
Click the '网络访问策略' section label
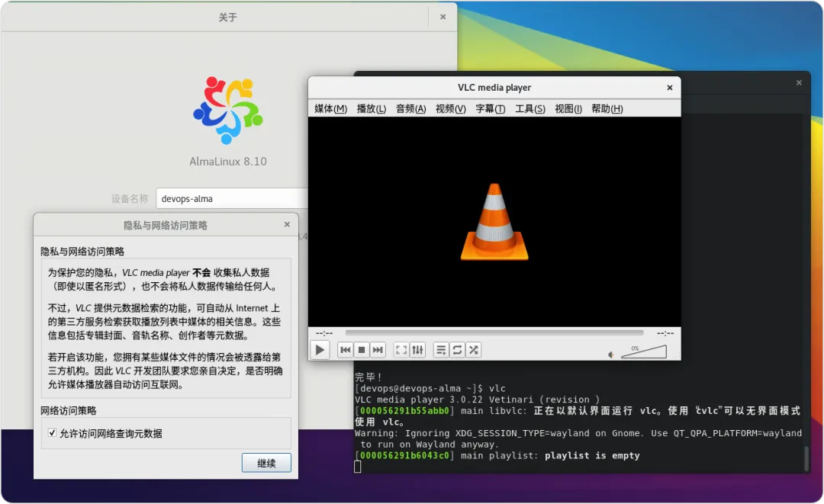[69, 410]
